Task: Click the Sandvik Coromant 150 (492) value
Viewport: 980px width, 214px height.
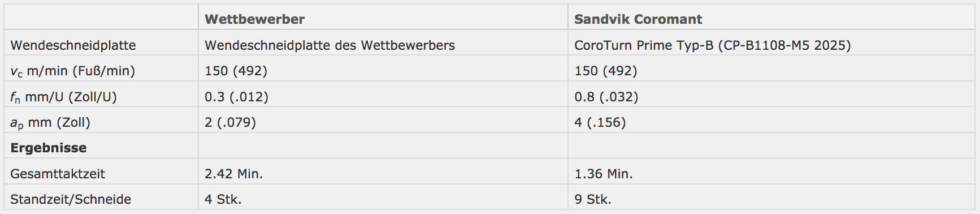Action: (x=605, y=71)
